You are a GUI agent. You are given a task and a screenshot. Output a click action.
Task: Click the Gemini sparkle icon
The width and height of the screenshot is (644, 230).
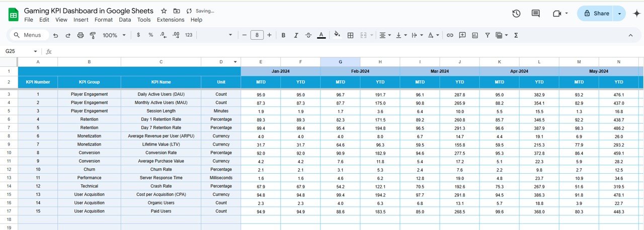click(636, 14)
